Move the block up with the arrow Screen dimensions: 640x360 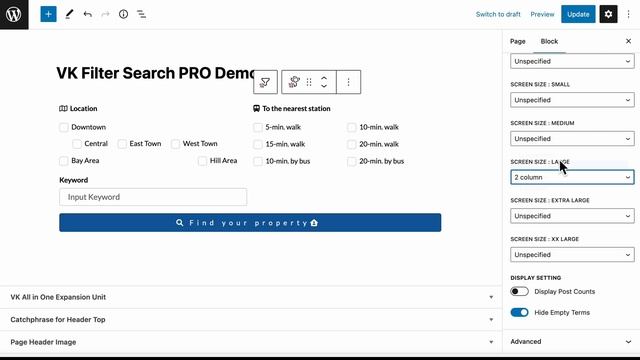(324, 78)
